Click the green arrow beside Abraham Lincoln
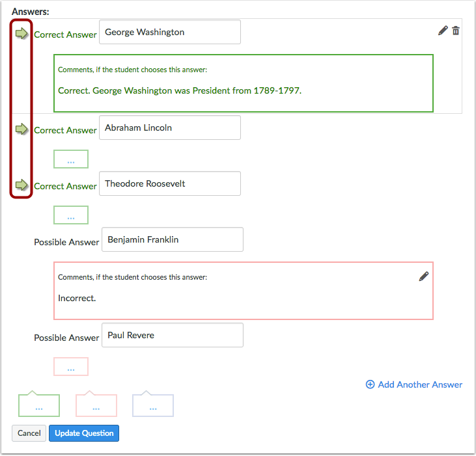The height and width of the screenshot is (456, 476). pos(21,129)
